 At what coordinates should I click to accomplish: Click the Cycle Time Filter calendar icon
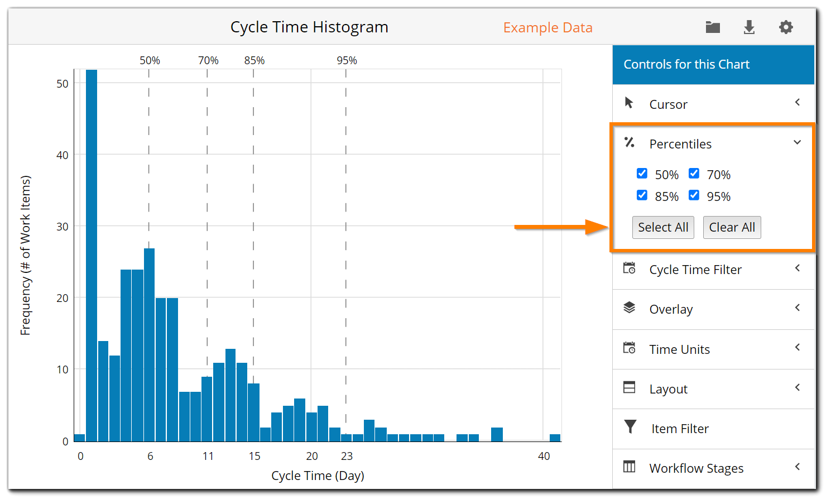(630, 268)
